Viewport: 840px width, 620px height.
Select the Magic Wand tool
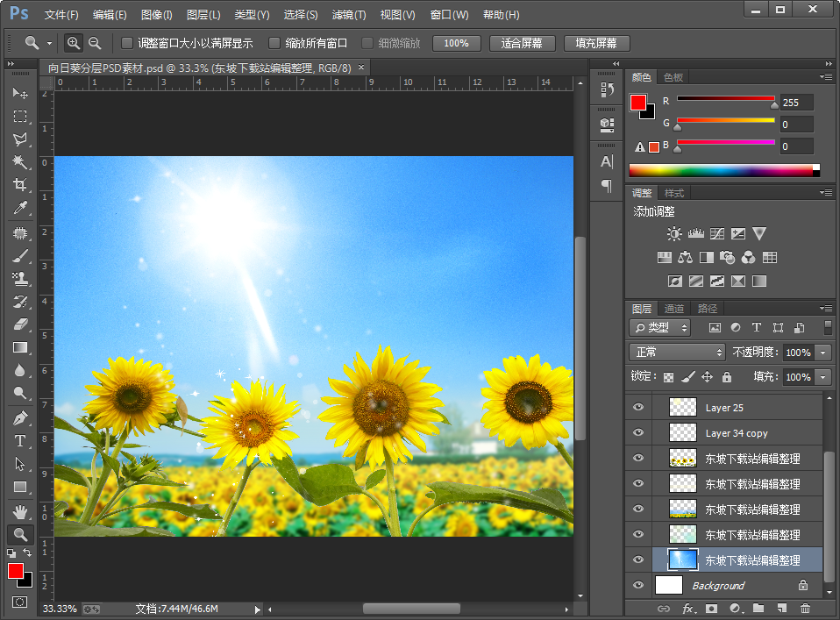coord(20,162)
